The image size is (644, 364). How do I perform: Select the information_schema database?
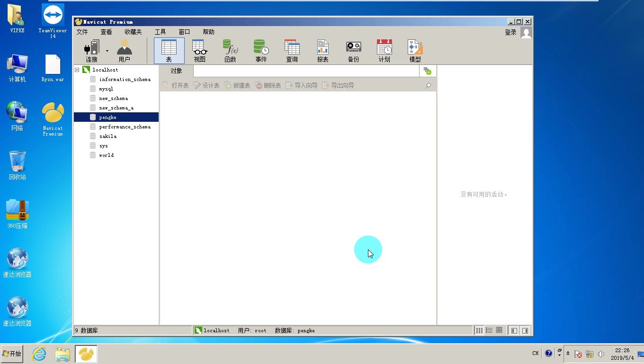[x=125, y=79]
